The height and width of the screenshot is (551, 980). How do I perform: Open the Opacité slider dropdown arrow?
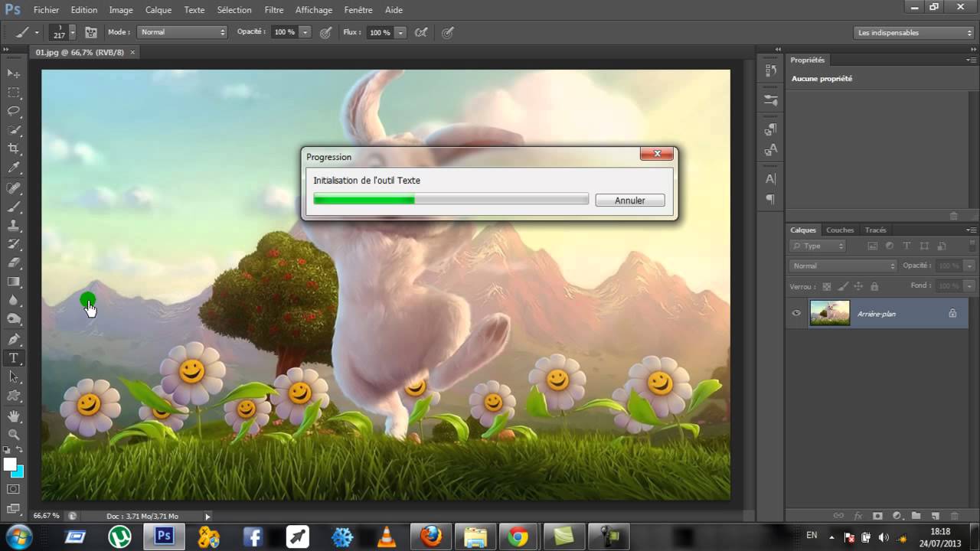(305, 32)
